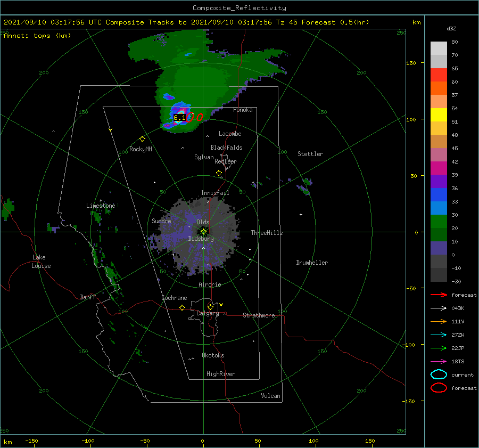479x448 pixels.
Task: Click the red forecast ellipse legend icon
Action: [x=439, y=388]
